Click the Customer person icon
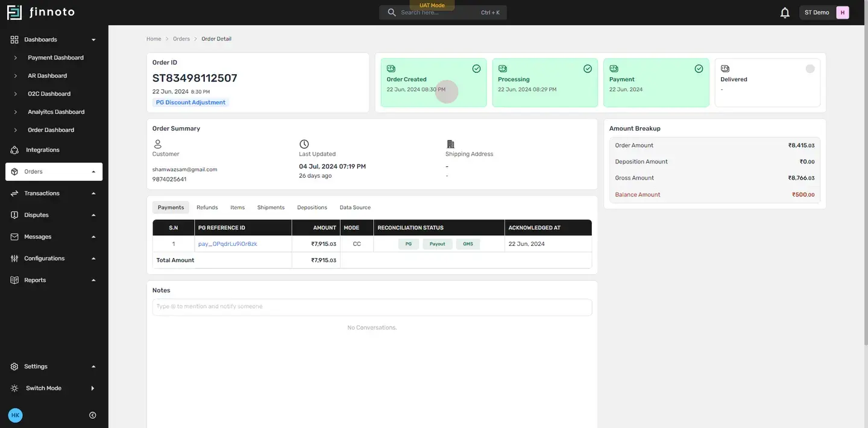 click(157, 144)
